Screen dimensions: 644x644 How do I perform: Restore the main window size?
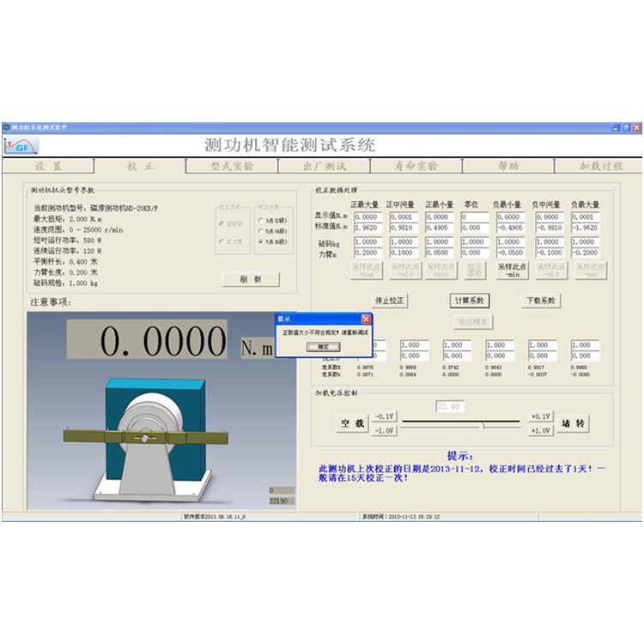pos(626,128)
